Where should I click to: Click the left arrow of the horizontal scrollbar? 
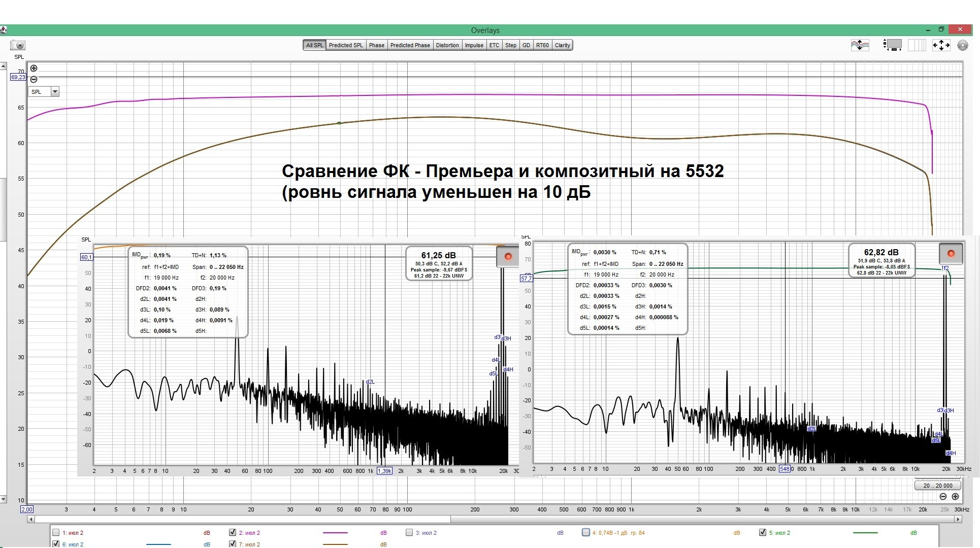31,519
